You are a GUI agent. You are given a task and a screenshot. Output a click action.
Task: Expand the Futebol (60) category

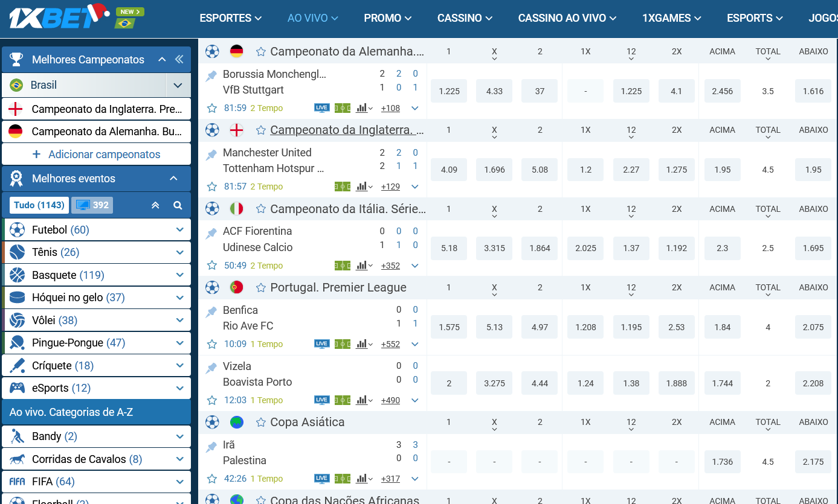pyautogui.click(x=179, y=230)
